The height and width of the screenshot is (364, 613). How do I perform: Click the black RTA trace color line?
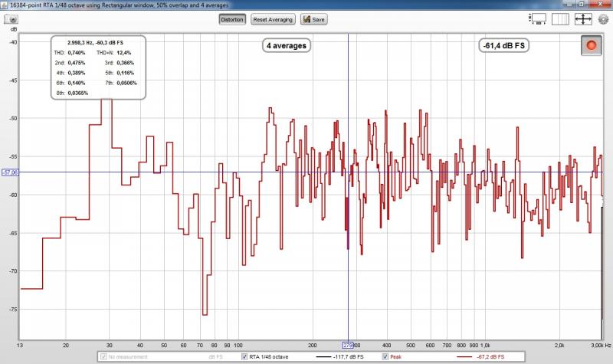pyautogui.click(x=323, y=357)
